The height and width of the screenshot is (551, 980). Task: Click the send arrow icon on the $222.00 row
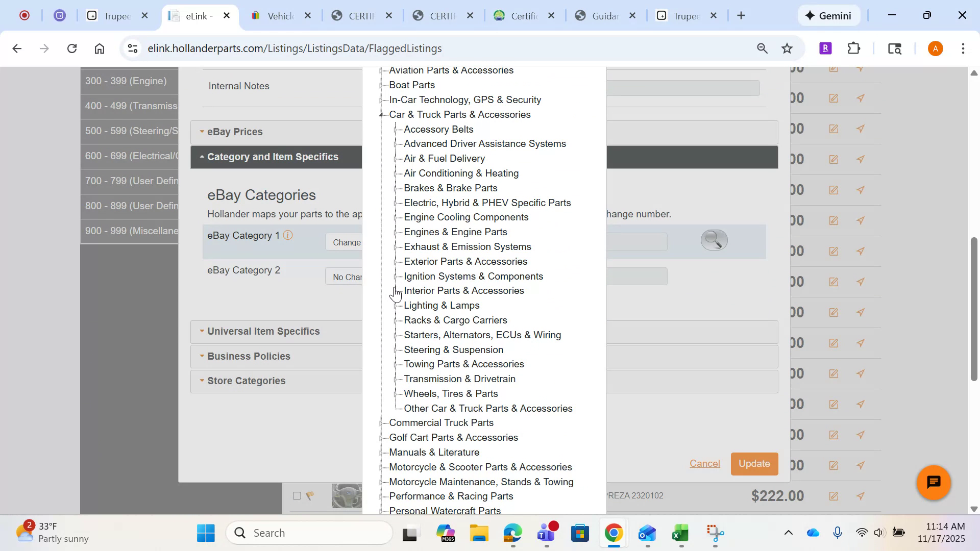click(x=861, y=495)
